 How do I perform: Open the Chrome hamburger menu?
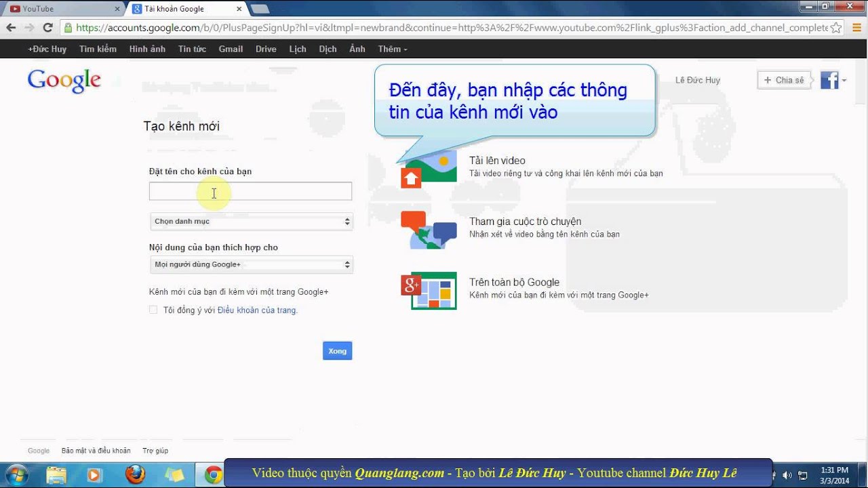tap(856, 28)
